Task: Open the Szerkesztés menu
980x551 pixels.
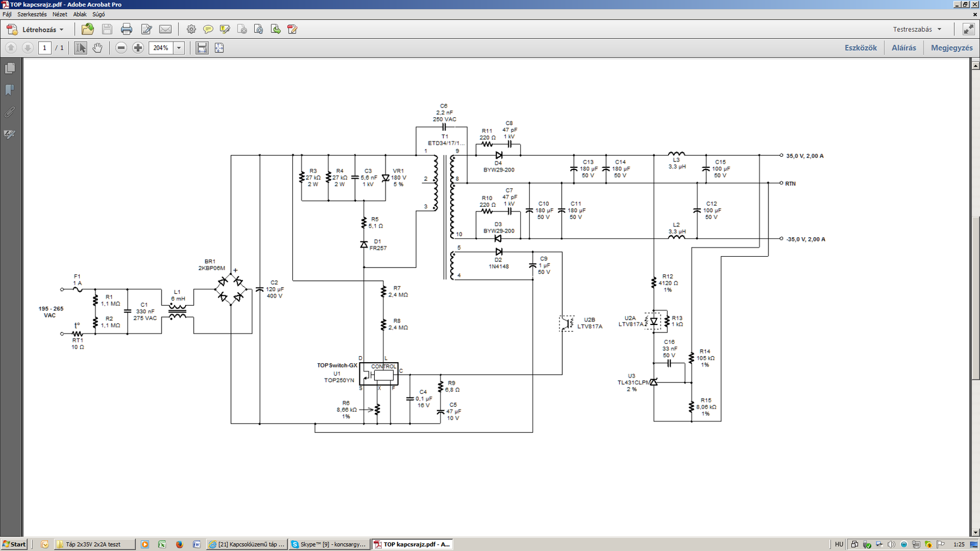Action: coord(32,15)
